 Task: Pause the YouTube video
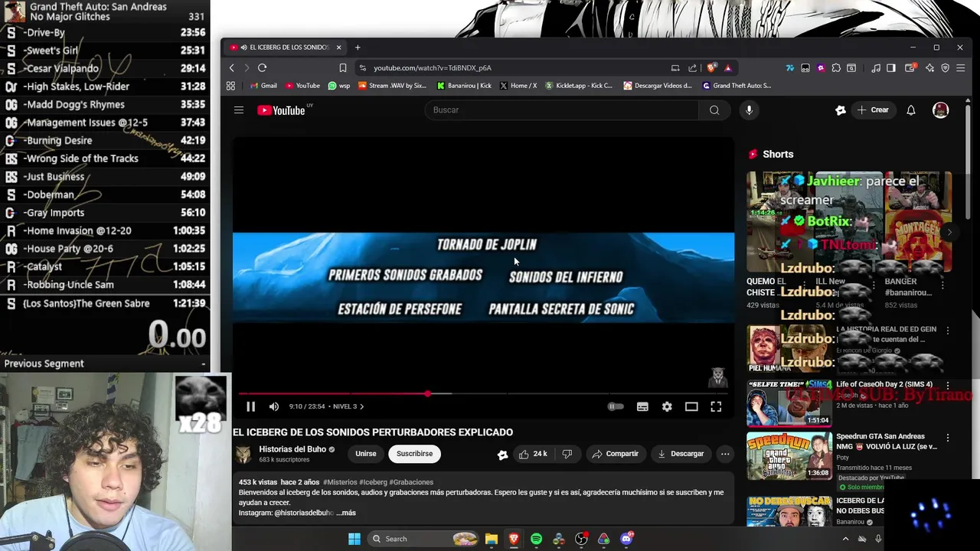250,406
